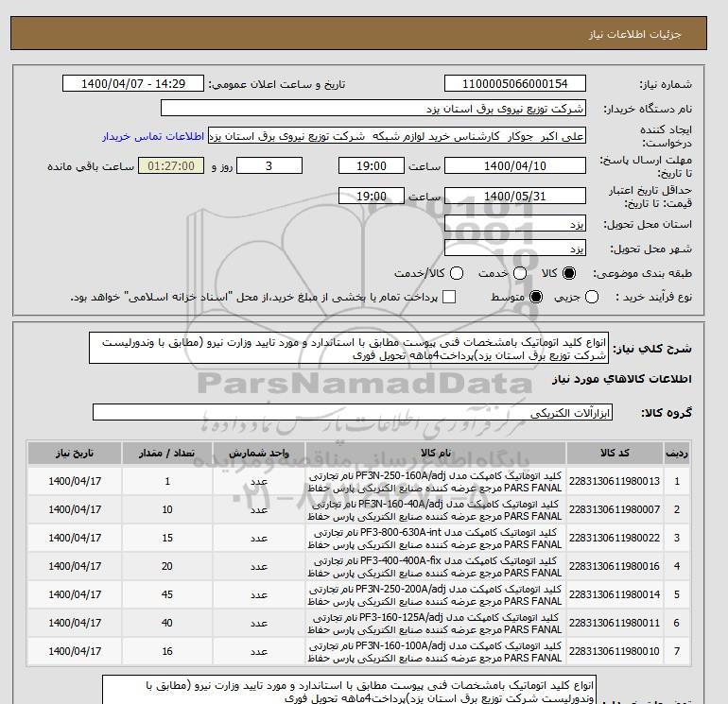
Task: Click product name PF3-160-125A/adj
Action: tap(401, 617)
